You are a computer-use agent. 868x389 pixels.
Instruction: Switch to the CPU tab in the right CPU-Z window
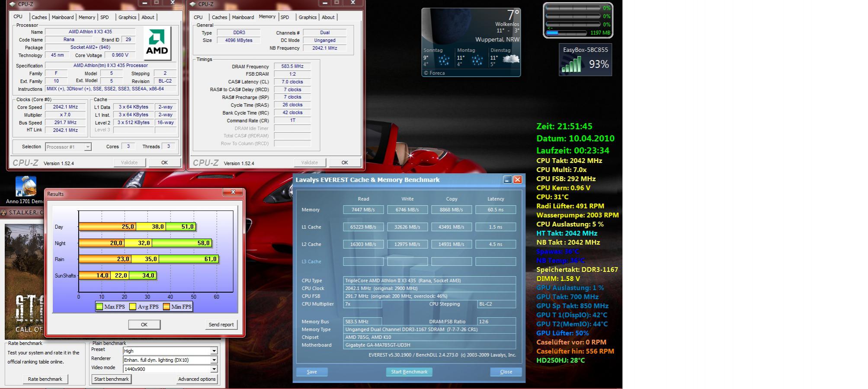click(x=198, y=17)
